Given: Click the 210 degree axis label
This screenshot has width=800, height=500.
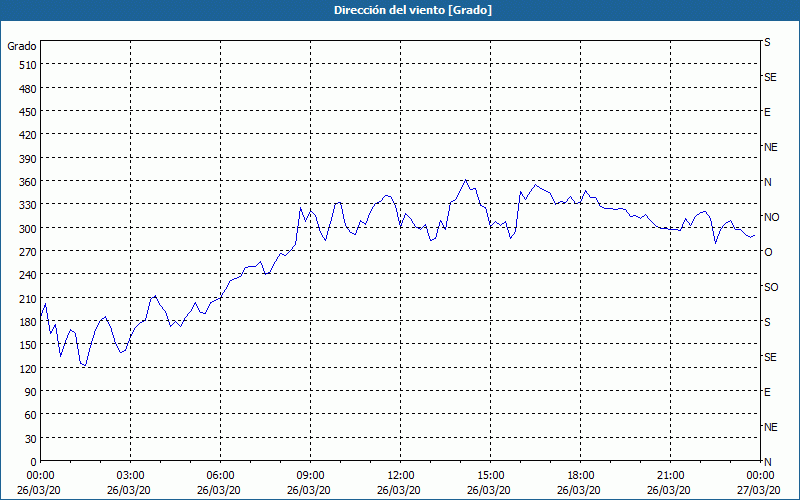Looking at the screenshot, I should tap(29, 299).
